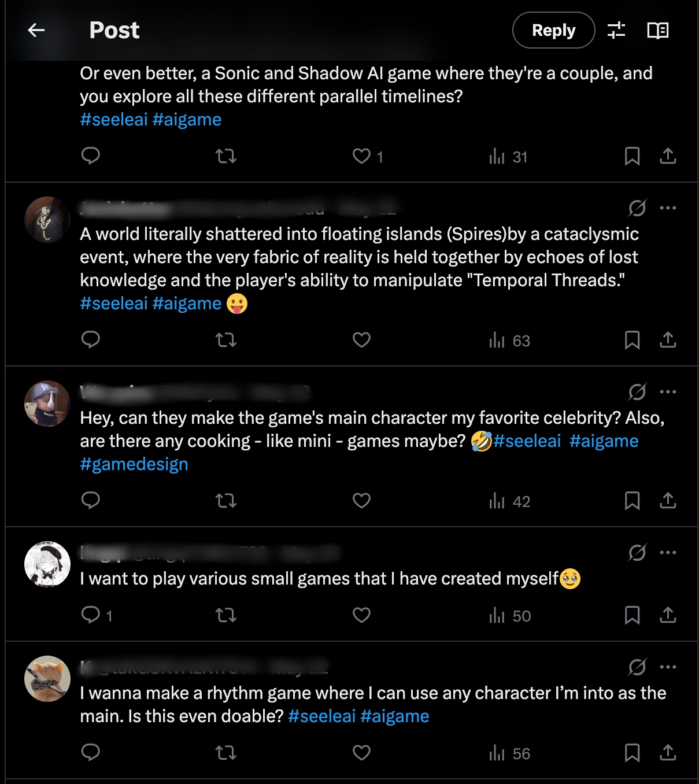
Task: Go back with the arrow icon
Action: pos(36,30)
